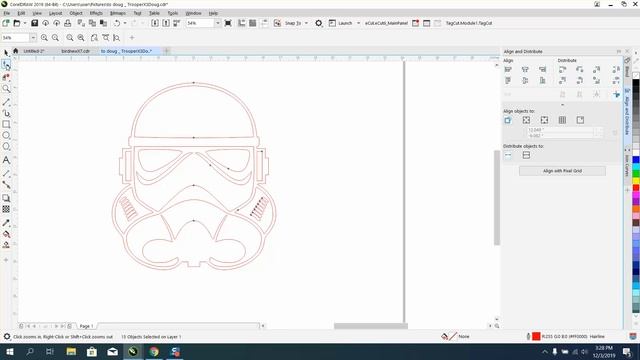The width and height of the screenshot is (640, 360).
Task: Click Align Right in Align docker
Action: (x=542, y=70)
